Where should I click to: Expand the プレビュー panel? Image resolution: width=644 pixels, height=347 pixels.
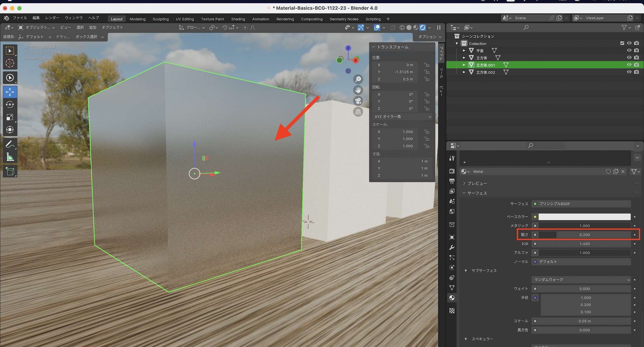click(477, 183)
